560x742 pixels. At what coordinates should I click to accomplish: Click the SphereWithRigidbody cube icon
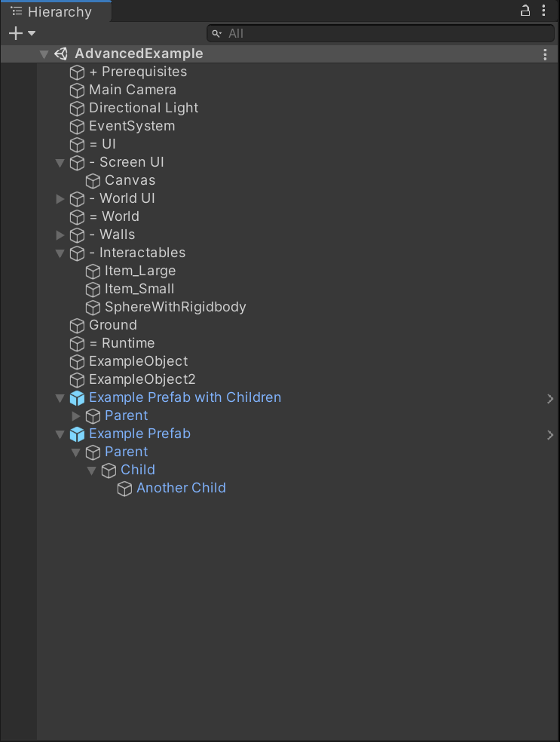[92, 307]
